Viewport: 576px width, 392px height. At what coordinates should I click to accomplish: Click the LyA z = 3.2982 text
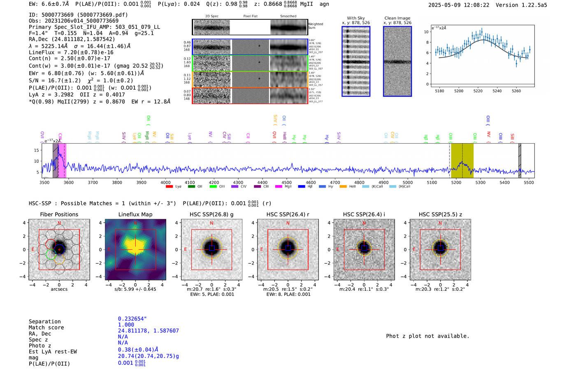[51, 95]
